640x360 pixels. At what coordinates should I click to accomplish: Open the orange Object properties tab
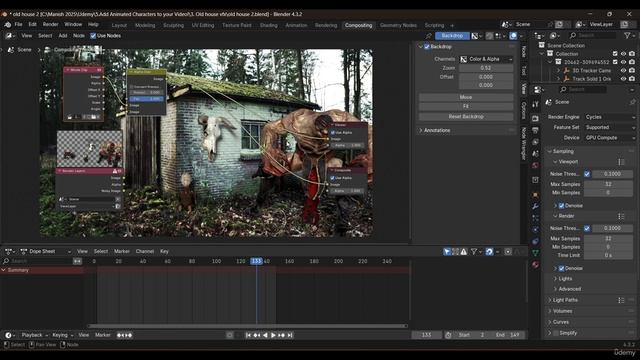click(x=535, y=195)
